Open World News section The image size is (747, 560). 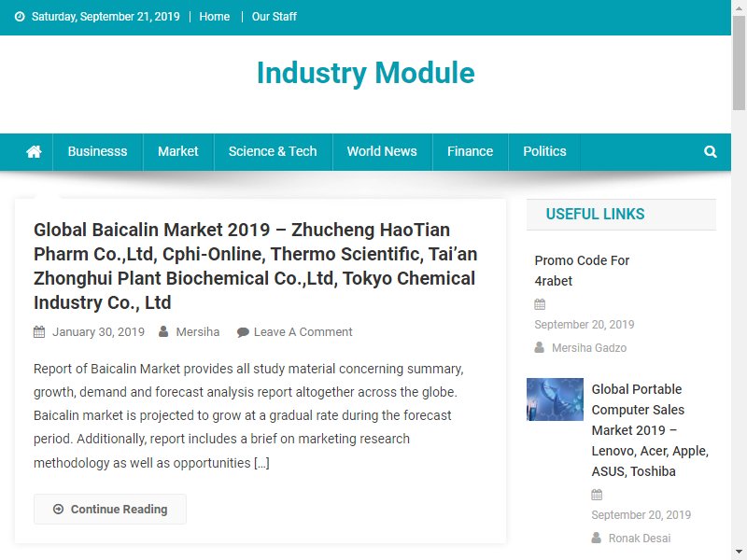[x=382, y=151]
